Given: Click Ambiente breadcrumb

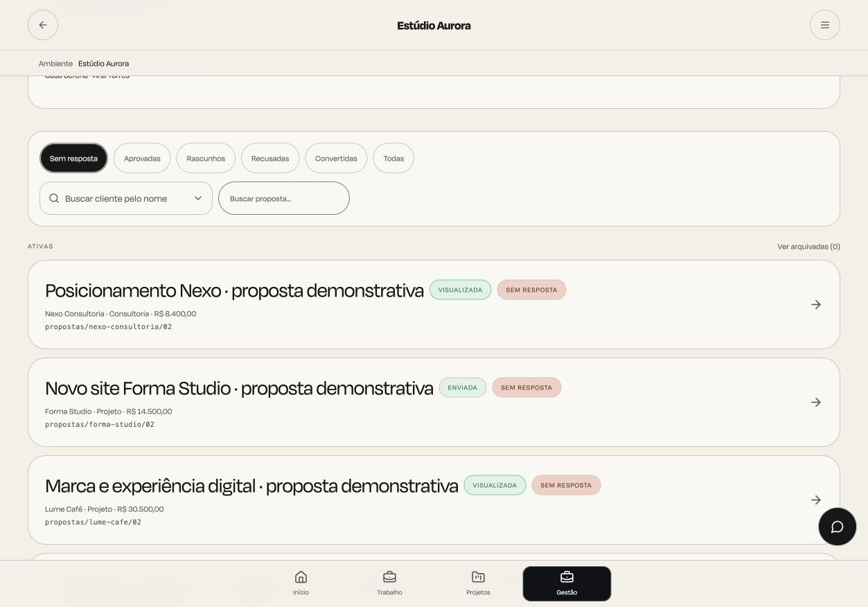Looking at the screenshot, I should 55,64.
